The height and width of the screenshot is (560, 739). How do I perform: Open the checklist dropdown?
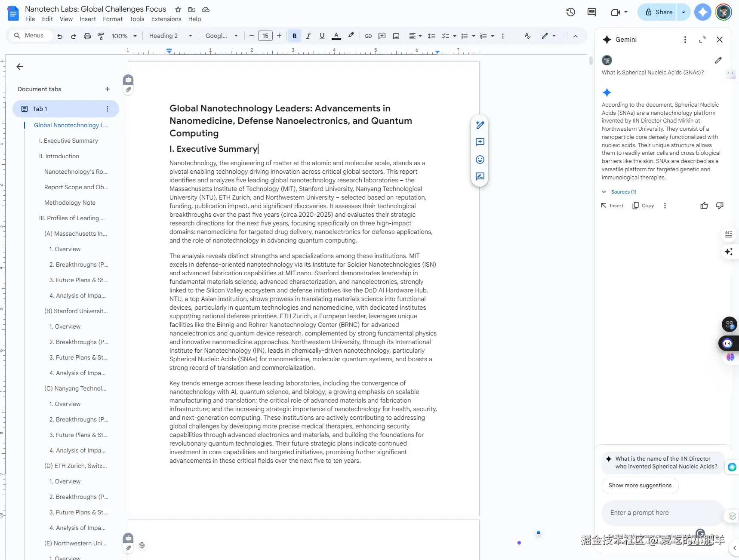(449, 36)
